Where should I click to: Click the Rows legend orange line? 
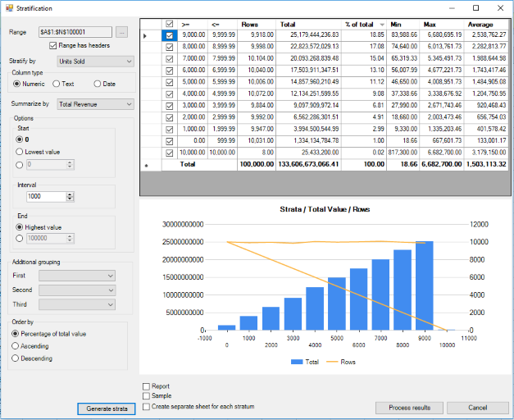[332, 362]
